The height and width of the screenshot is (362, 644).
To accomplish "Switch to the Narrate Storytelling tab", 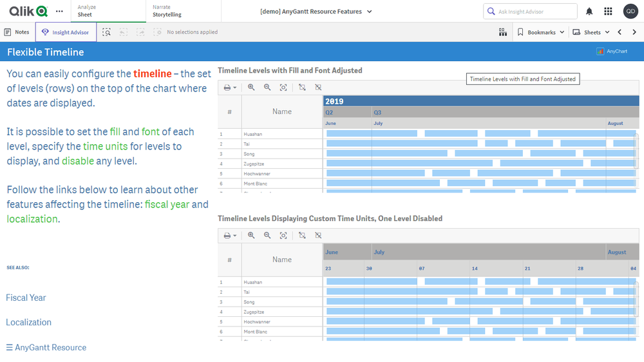I will point(167,11).
